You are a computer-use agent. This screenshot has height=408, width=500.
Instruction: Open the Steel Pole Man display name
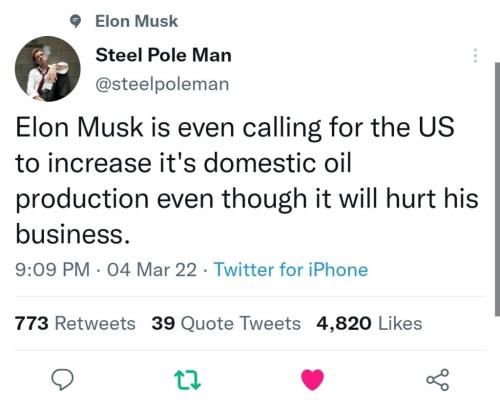(163, 55)
